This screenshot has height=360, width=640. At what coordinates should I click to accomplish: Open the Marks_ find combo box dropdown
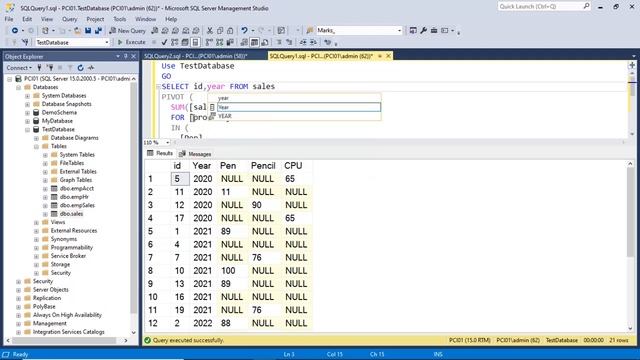[399, 31]
